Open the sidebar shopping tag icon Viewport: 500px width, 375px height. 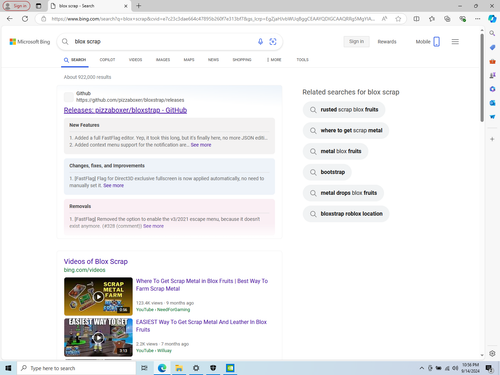click(x=492, y=48)
